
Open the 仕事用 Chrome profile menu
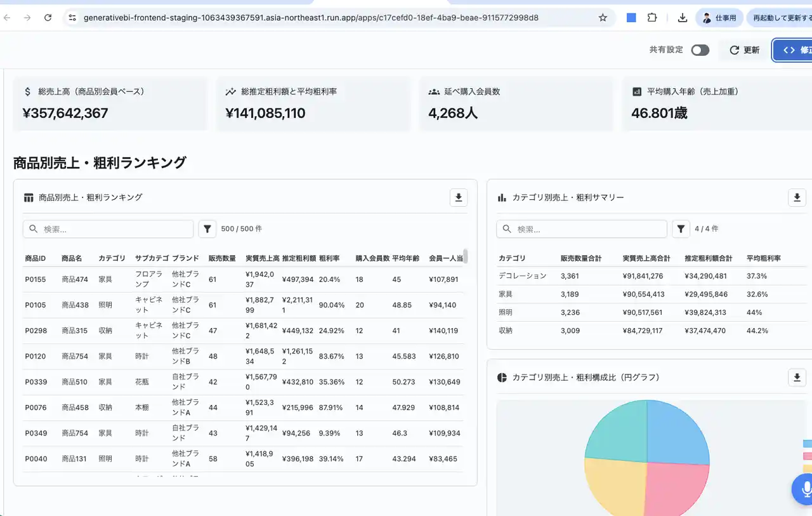(719, 18)
